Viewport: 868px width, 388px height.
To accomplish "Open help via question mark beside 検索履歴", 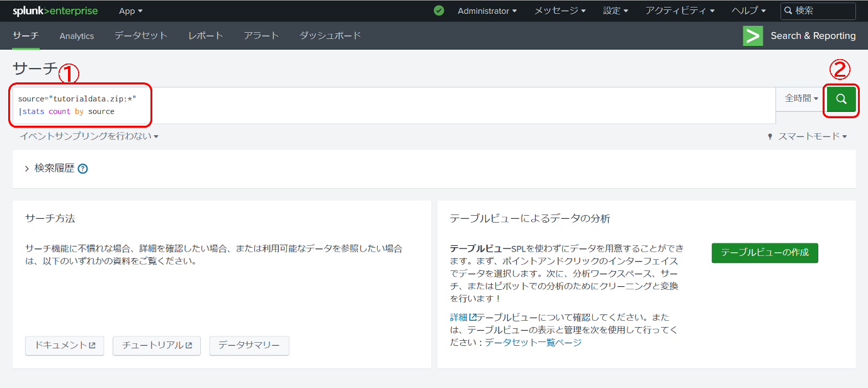I will [82, 168].
